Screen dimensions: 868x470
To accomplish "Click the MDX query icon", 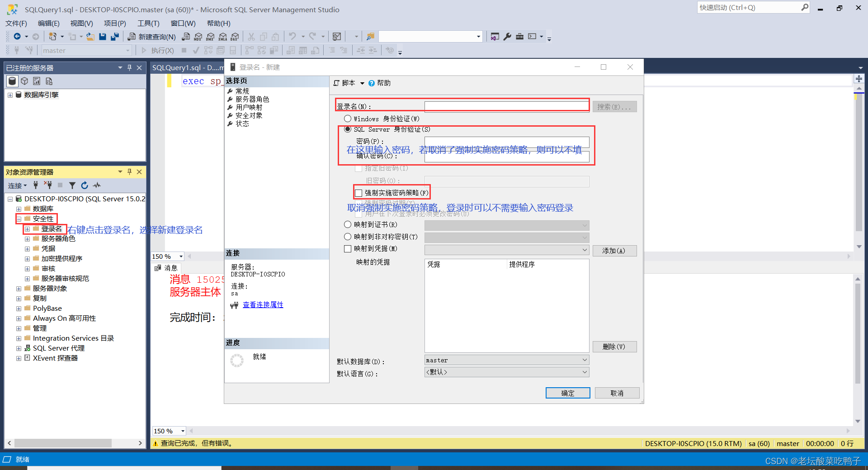I will pyautogui.click(x=198, y=37).
